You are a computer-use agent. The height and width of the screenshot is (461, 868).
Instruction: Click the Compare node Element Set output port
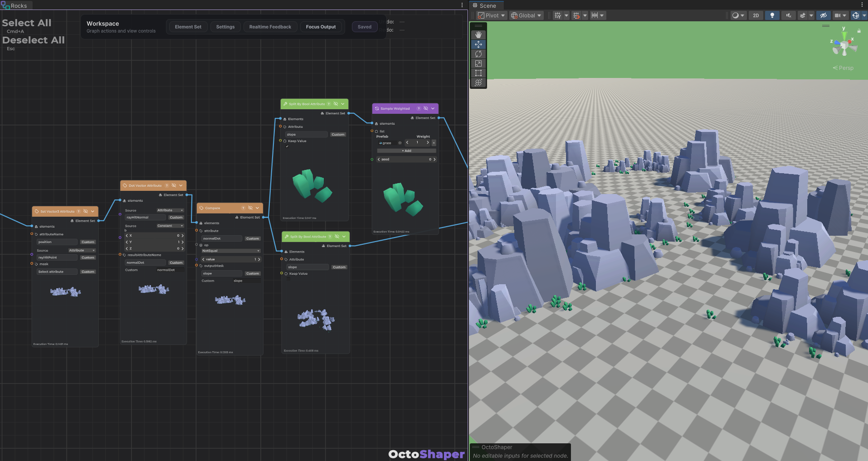pyautogui.click(x=263, y=217)
